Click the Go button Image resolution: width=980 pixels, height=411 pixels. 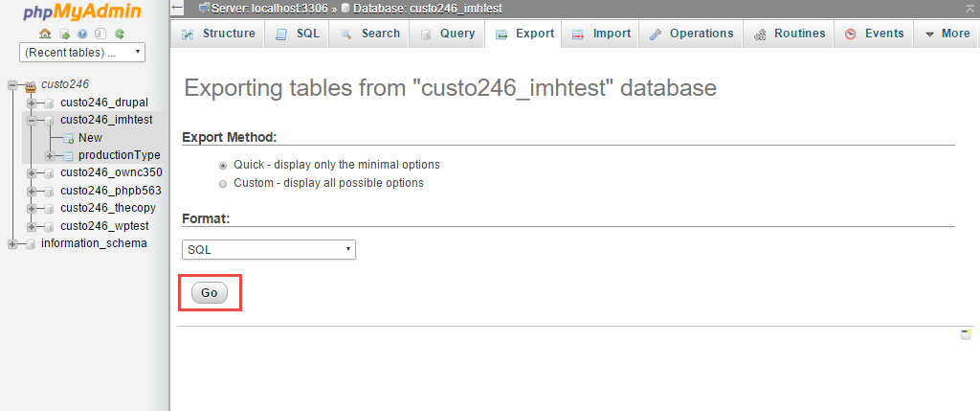(x=210, y=293)
